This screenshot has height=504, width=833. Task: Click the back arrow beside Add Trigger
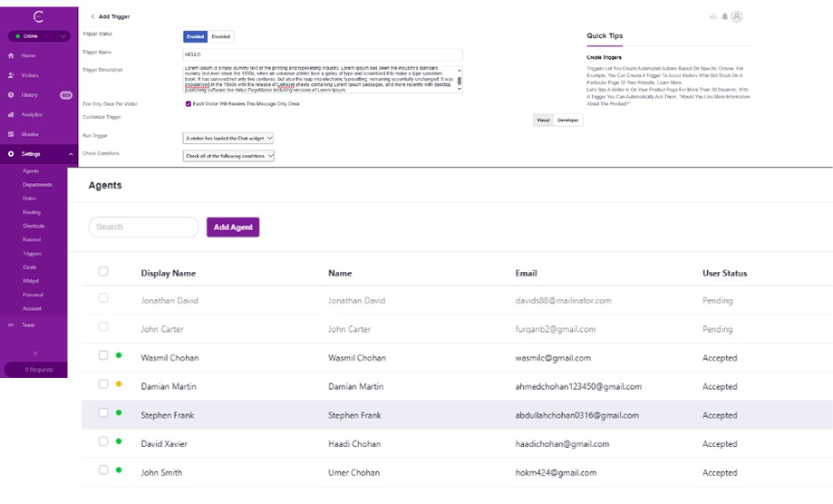pos(92,16)
